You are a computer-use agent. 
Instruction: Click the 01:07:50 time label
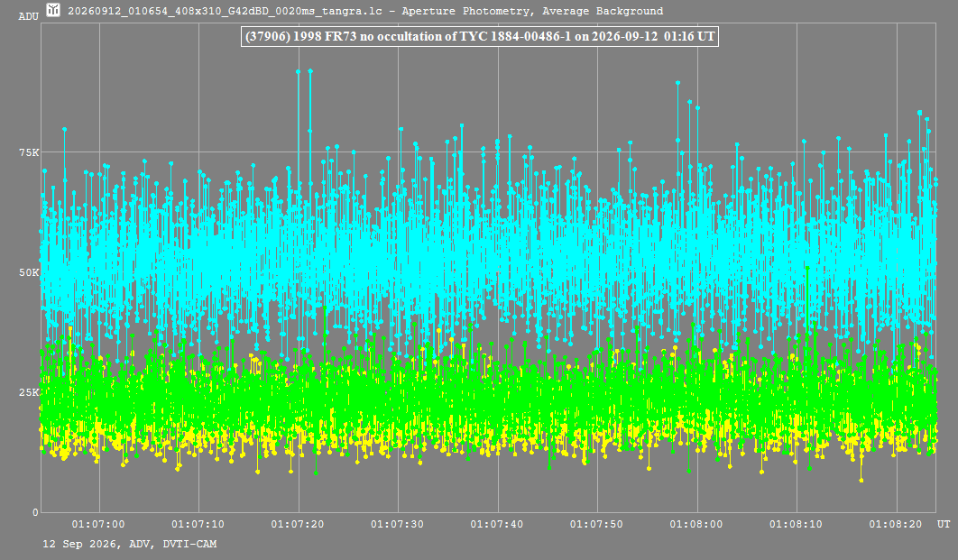[596, 524]
